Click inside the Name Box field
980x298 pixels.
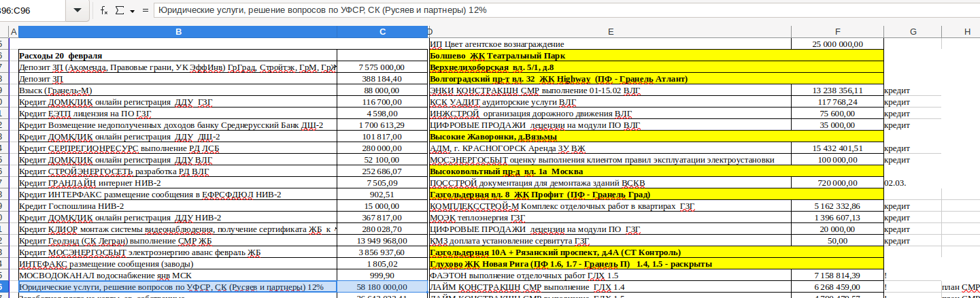pos(34,10)
